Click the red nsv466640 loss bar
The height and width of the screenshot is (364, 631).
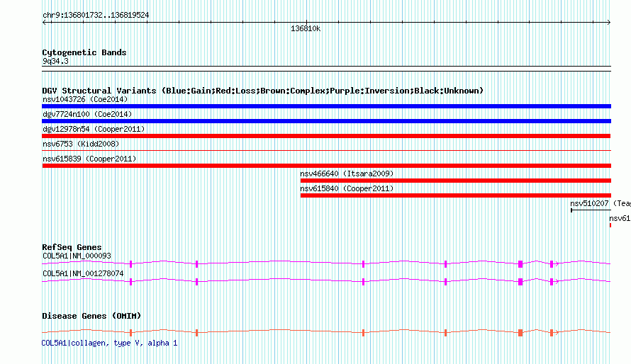point(456,181)
